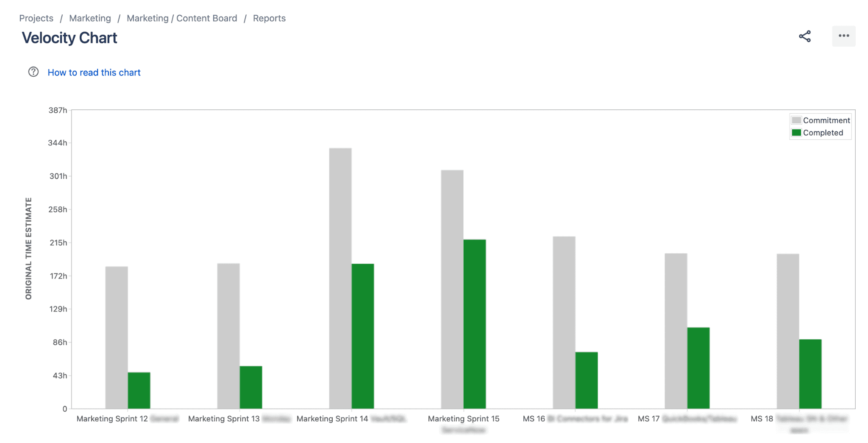This screenshot has height=443, width=868.
Task: Click the gray Commitment swatch in legend
Action: coord(797,120)
